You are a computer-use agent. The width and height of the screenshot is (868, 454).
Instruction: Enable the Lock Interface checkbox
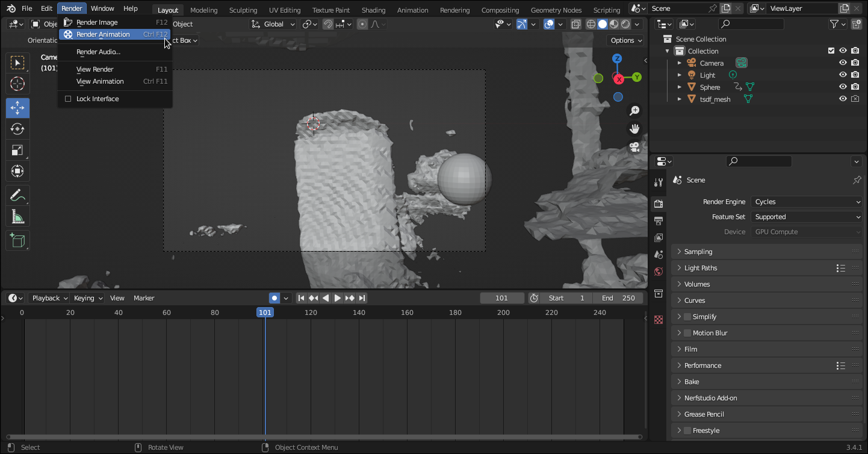pyautogui.click(x=68, y=99)
